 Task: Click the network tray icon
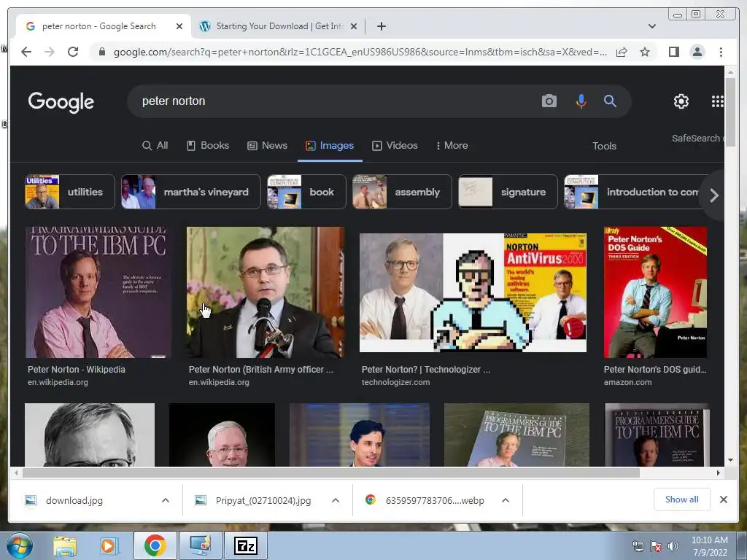[x=638, y=546]
